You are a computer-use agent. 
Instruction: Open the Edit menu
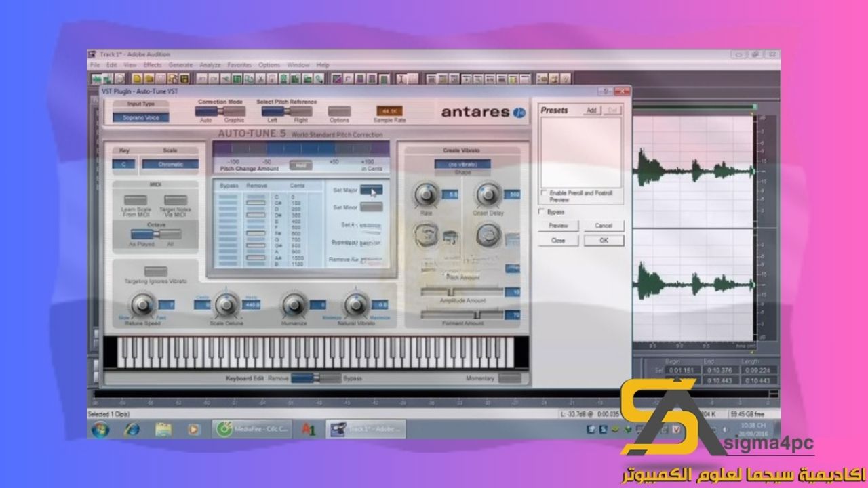tap(112, 65)
